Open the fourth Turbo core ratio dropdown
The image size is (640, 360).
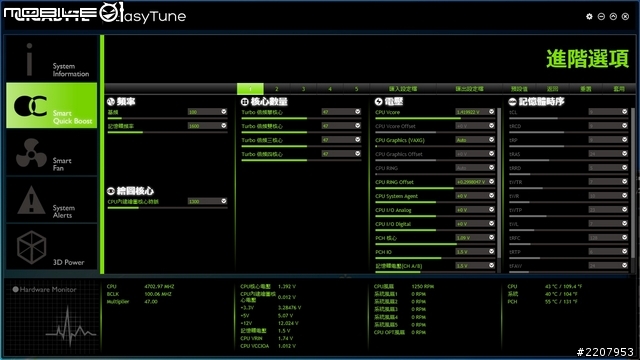click(x=358, y=153)
